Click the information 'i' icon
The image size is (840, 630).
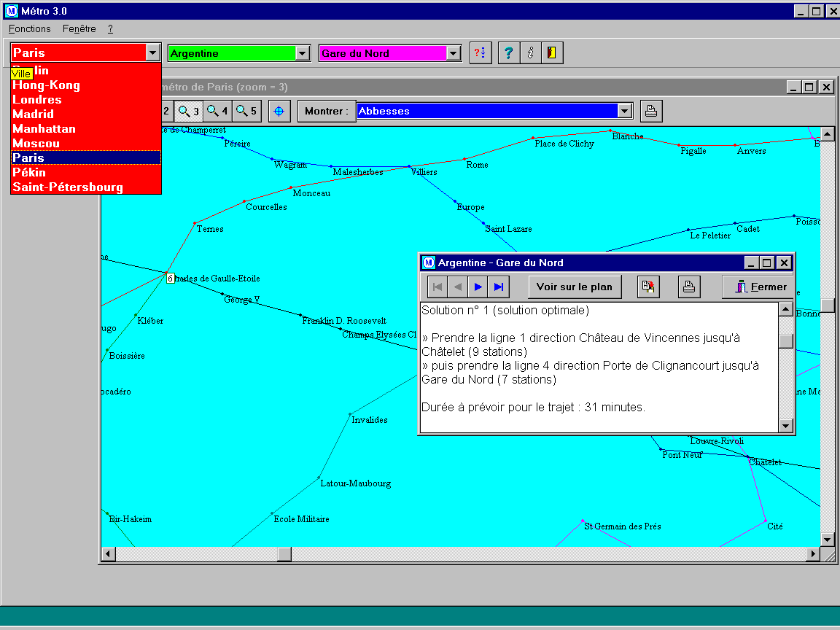click(x=530, y=53)
